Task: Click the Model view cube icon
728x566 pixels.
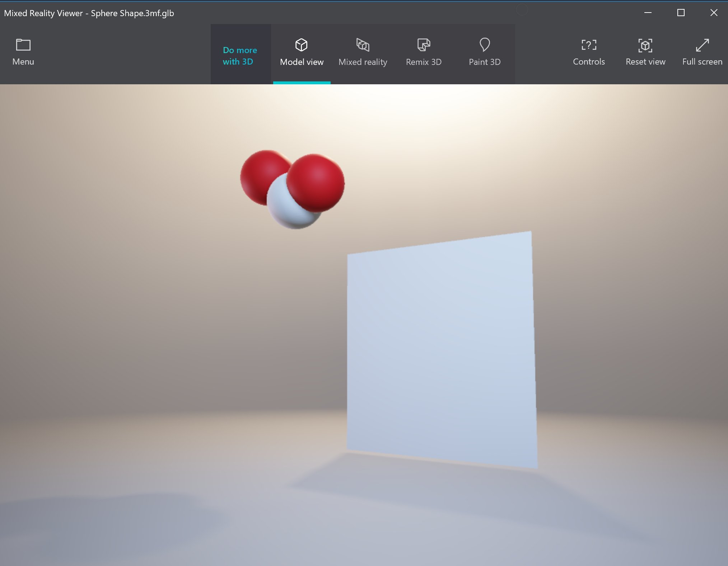Action: pos(301,45)
